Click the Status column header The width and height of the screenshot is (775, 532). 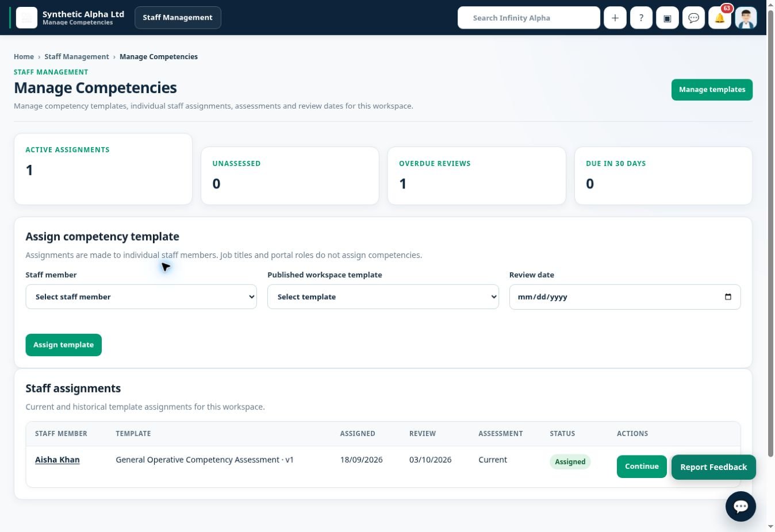pyautogui.click(x=562, y=434)
